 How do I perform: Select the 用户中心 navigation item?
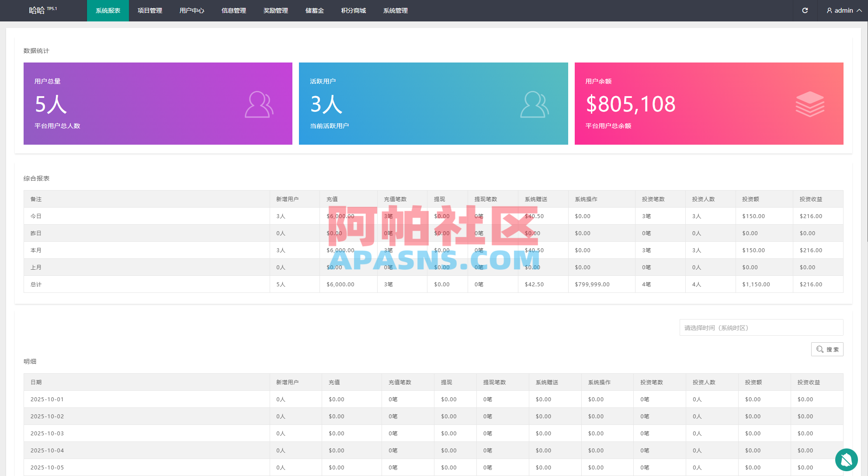(x=192, y=10)
